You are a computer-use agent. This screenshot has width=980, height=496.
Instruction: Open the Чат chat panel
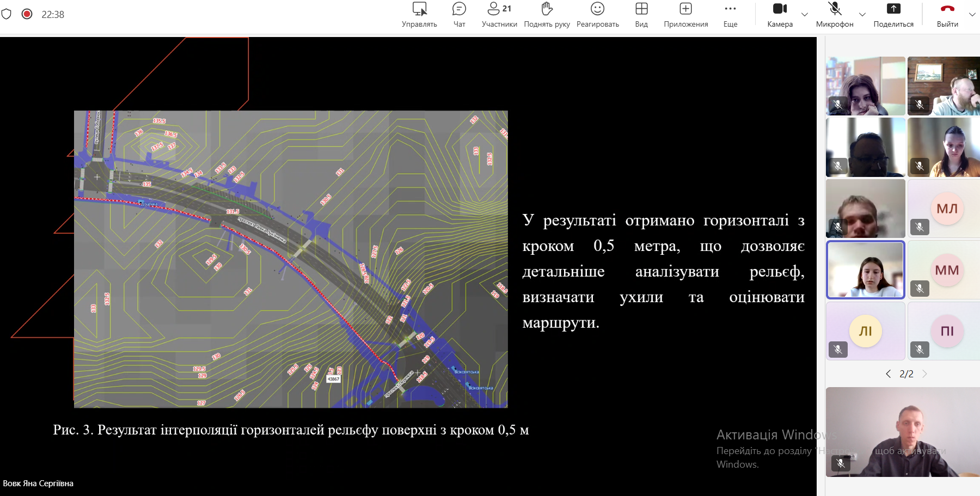(x=459, y=15)
